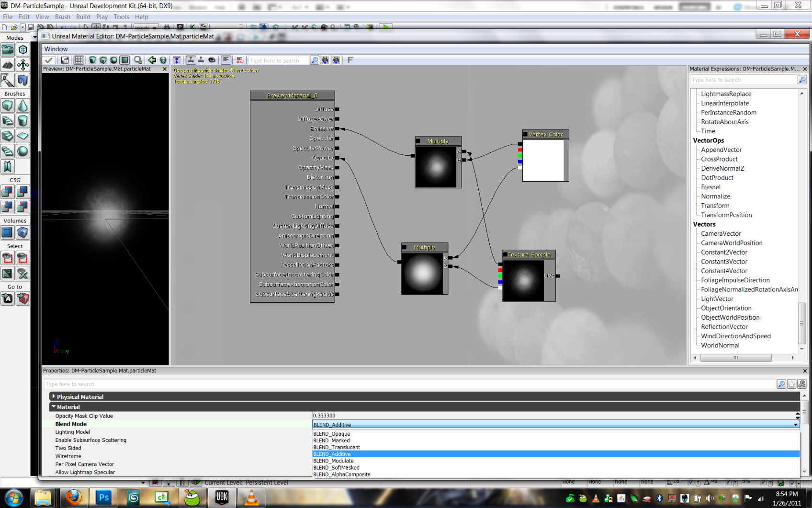Open the Tools menu
The height and width of the screenshot is (508, 812).
121,17
